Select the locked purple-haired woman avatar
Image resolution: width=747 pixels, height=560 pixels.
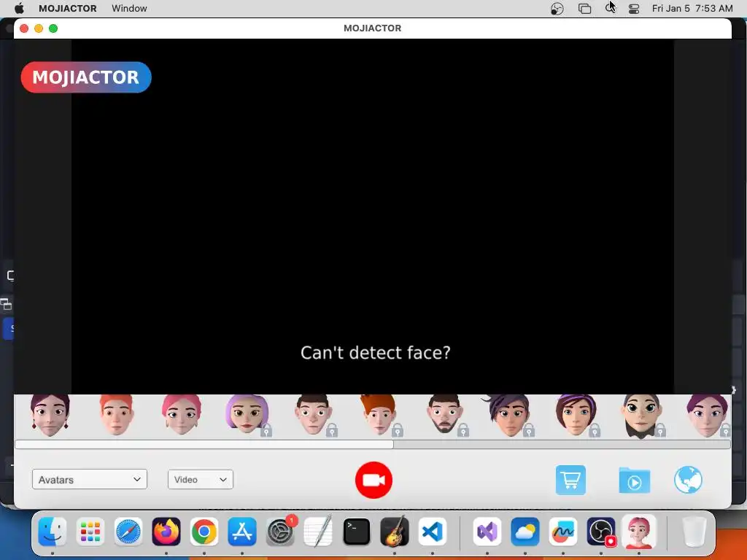coord(248,414)
